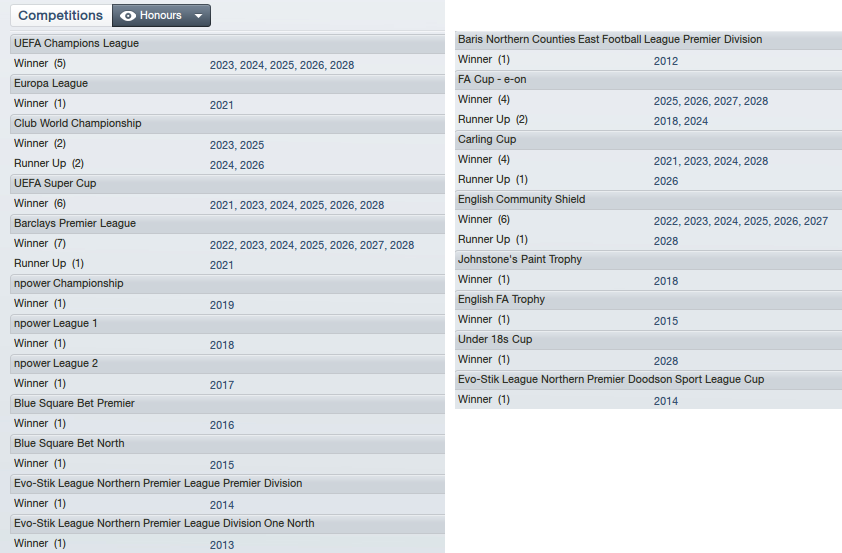The height and width of the screenshot is (553, 842).
Task: Select the npower League 1 header
Action: point(227,324)
